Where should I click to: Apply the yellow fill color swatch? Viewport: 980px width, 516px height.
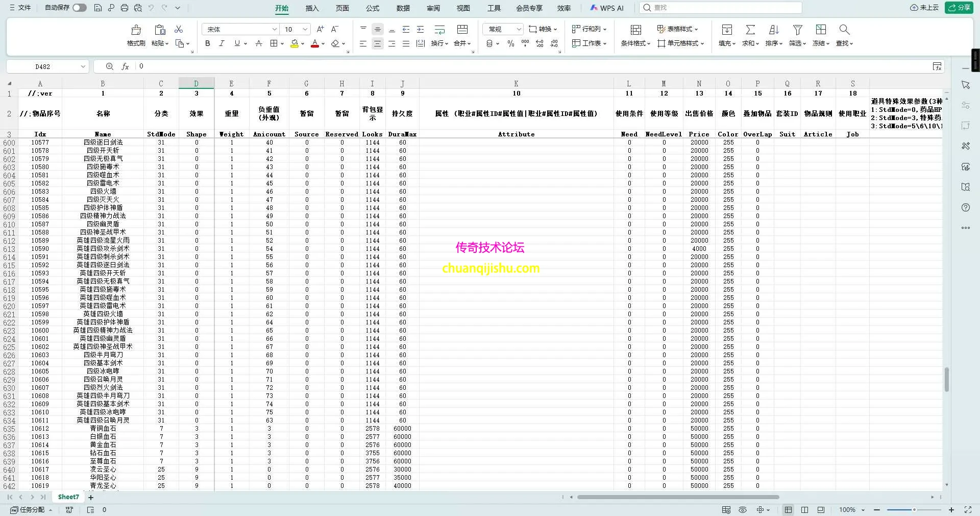coord(295,43)
